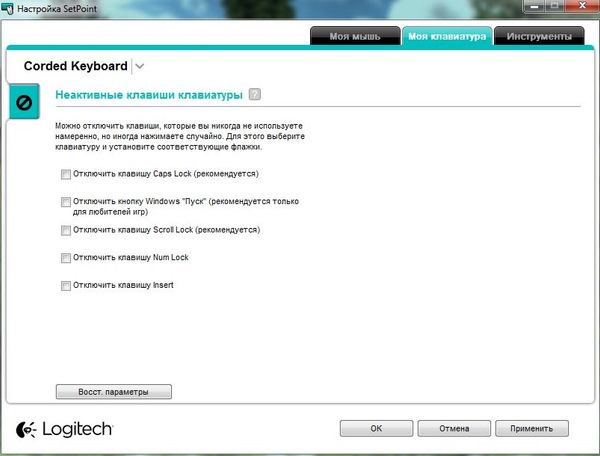This screenshot has width=600, height=456.
Task: Check the disable Scroll Lock option
Action: [66, 230]
